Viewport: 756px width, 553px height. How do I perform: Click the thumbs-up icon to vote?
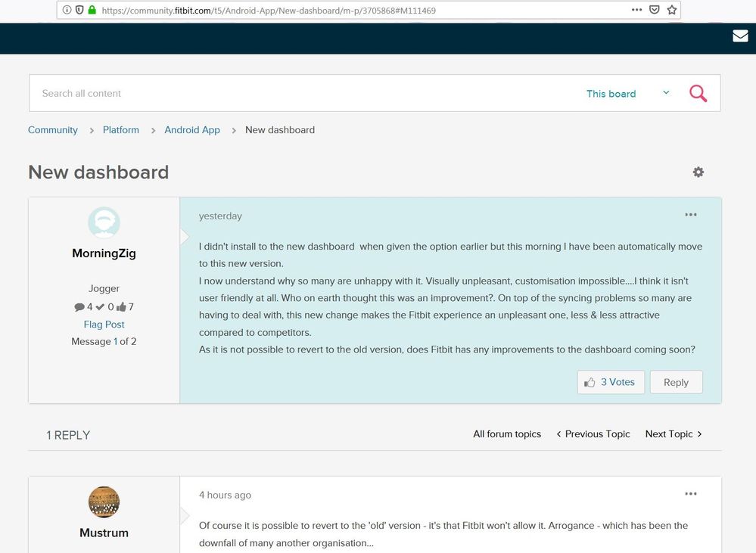[x=590, y=382]
